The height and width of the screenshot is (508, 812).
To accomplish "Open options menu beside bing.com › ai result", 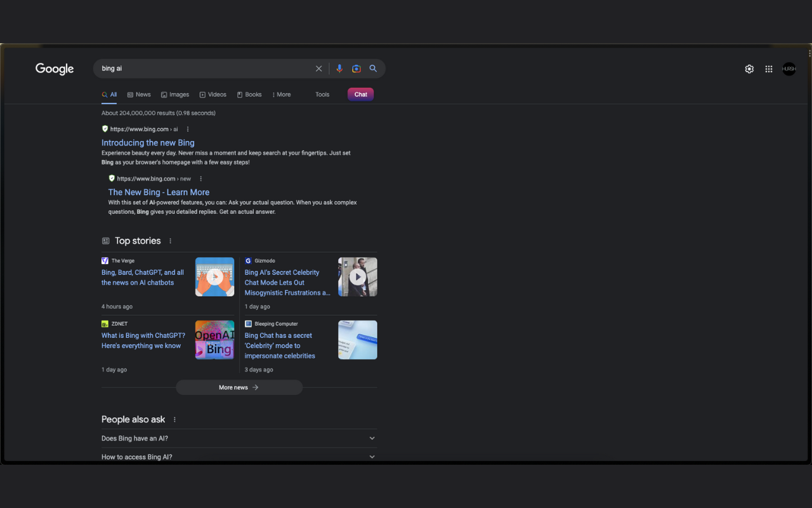I will 188,129.
